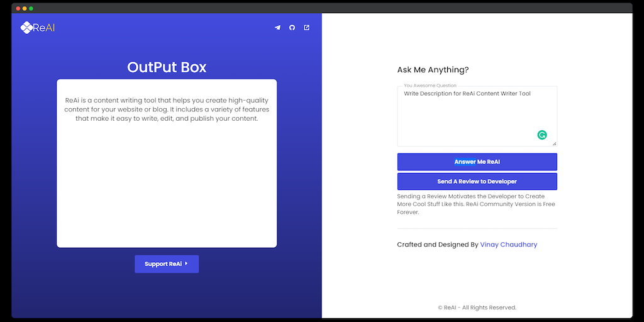644x322 pixels.
Task: Click the Support ReAI button label
Action: point(163,264)
